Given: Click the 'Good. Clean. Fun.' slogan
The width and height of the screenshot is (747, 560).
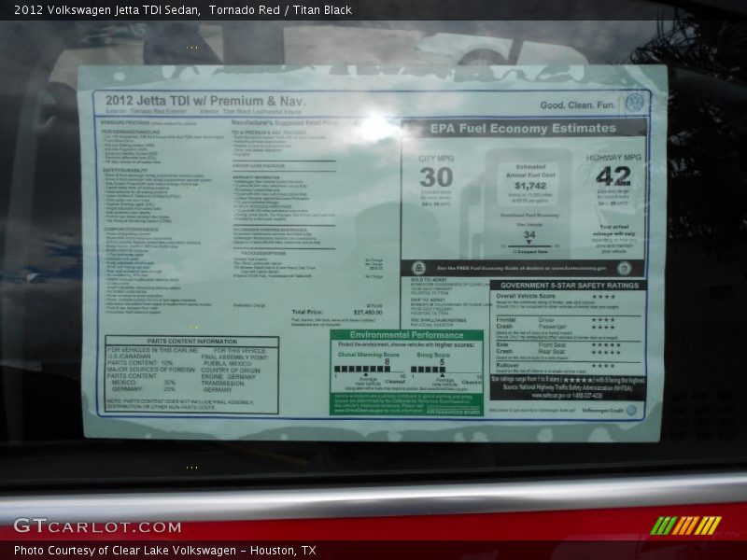Looking at the screenshot, I should point(577,105).
